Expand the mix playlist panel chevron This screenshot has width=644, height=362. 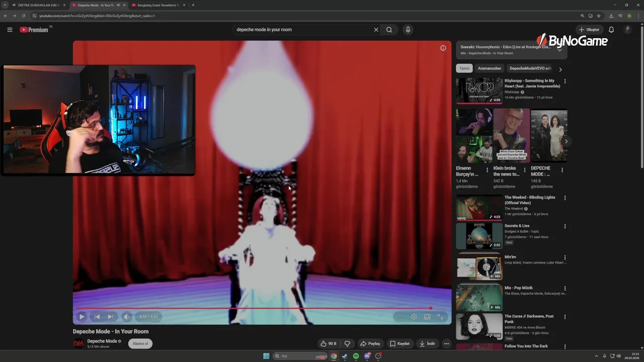pyautogui.click(x=559, y=50)
